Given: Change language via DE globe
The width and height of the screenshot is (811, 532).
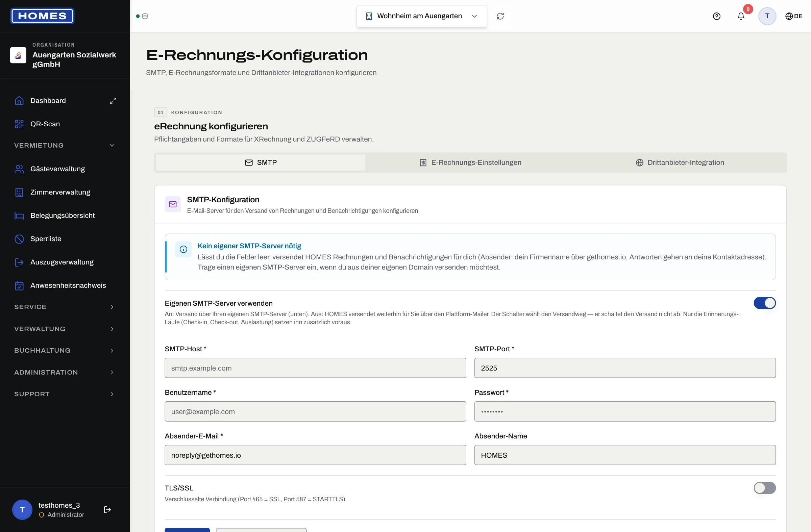Looking at the screenshot, I should (x=794, y=16).
